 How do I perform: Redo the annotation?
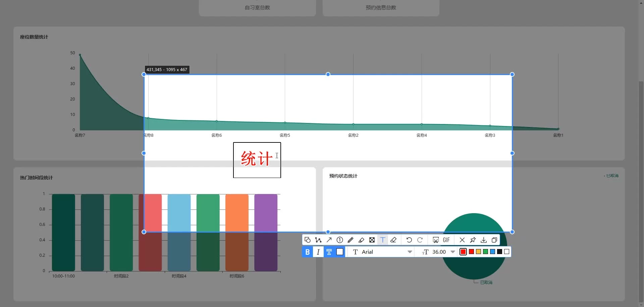point(420,240)
